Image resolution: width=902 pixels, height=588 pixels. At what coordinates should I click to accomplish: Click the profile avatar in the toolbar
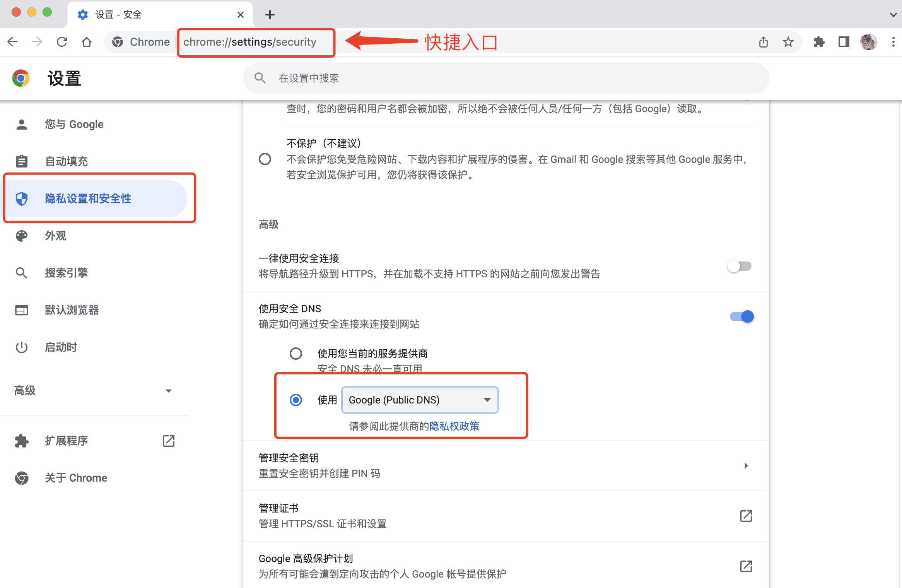(868, 42)
